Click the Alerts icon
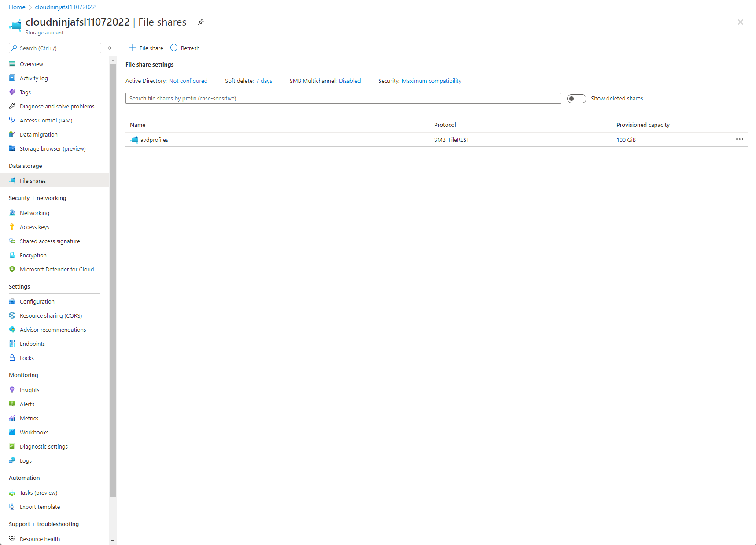 pos(12,404)
